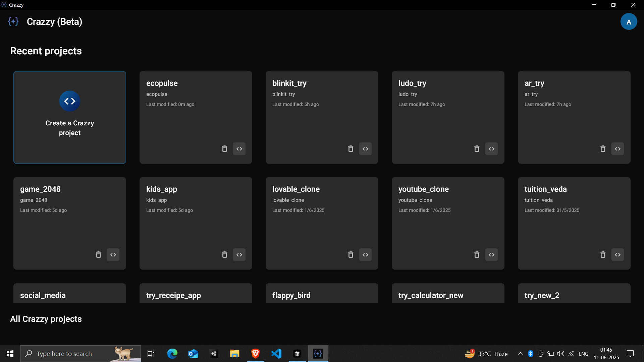Viewport: 644px width, 362px height.
Task: Open youtube_clone in the code editor
Action: coord(491,254)
